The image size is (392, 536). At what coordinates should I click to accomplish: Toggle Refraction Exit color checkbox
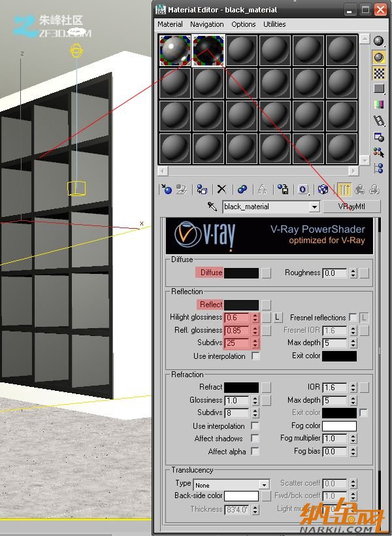point(364,412)
